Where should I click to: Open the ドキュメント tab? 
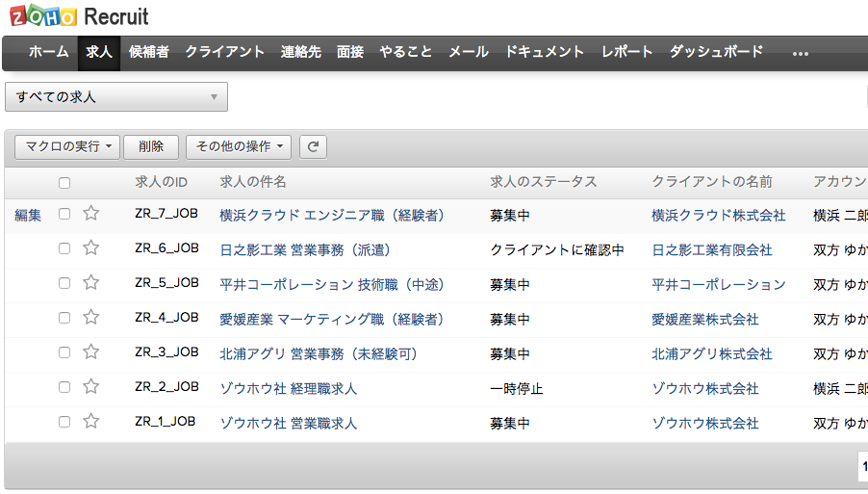tap(544, 52)
